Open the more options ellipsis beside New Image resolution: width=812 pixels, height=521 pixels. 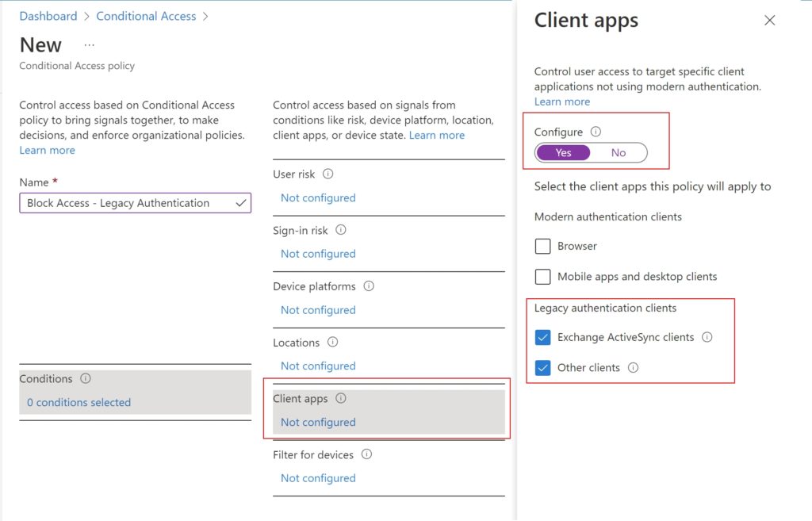(x=90, y=45)
